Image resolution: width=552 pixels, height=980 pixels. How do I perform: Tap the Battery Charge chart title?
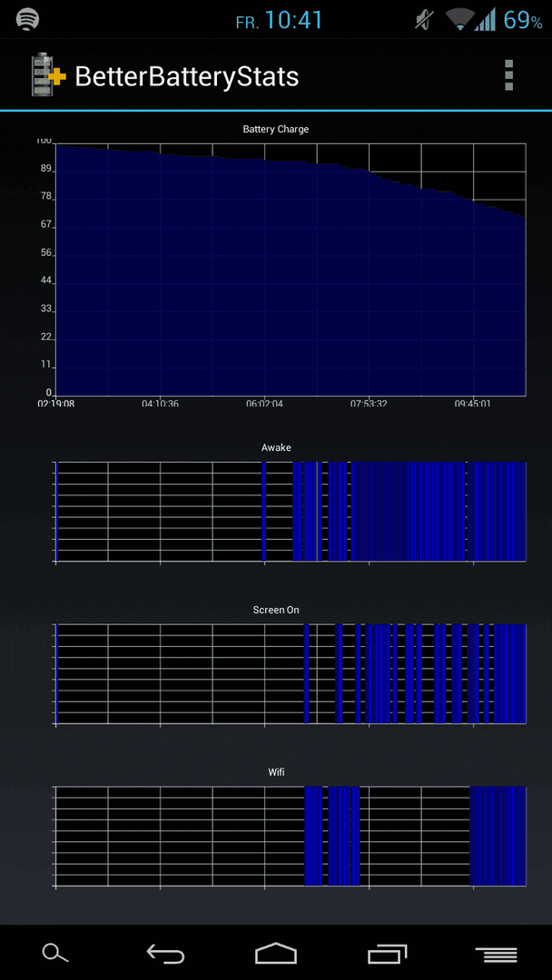click(276, 130)
